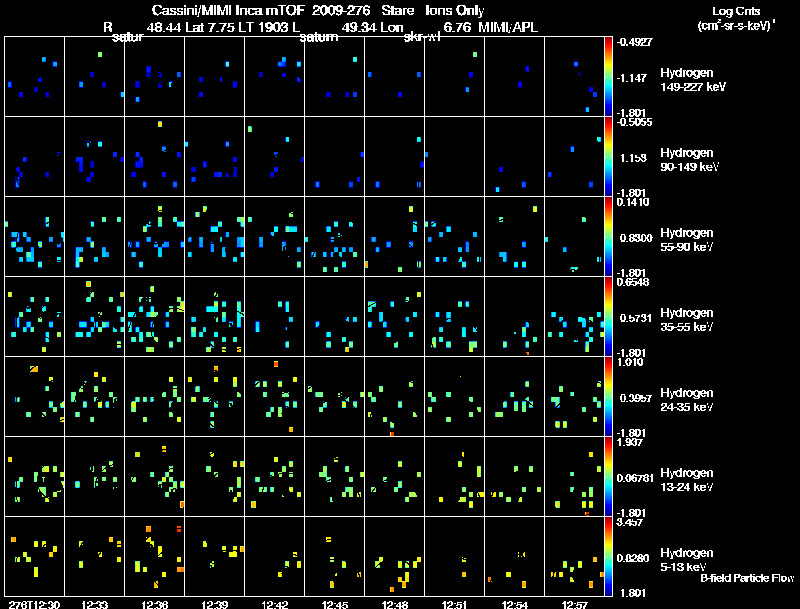The height and width of the screenshot is (609, 800).
Task: Select the Hydrogen 149-227 keV panel at 12:30
Action: coord(35,77)
